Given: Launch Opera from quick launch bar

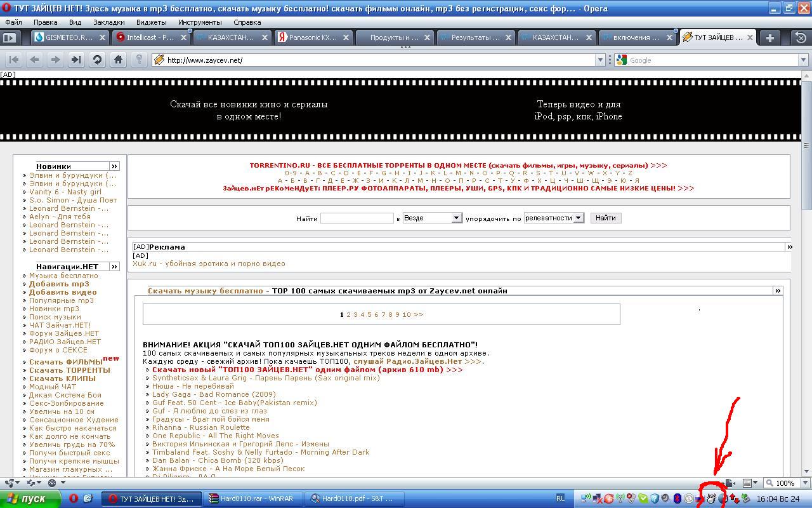Looking at the screenshot, I should pos(74,498).
